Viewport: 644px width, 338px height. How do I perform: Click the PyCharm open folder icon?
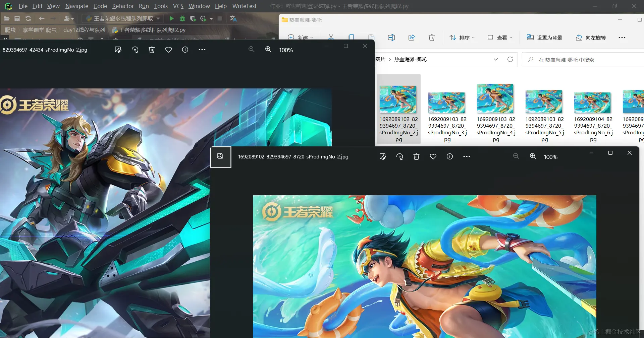point(6,18)
